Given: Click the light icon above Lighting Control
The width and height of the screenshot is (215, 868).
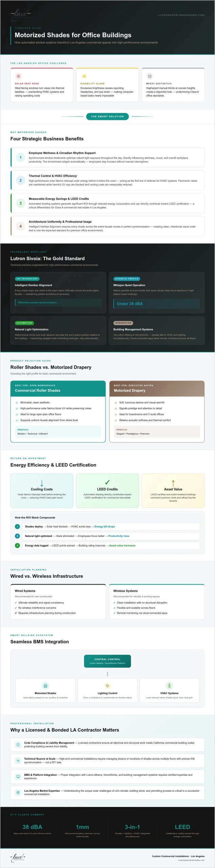Looking at the screenshot, I should coord(107,686).
